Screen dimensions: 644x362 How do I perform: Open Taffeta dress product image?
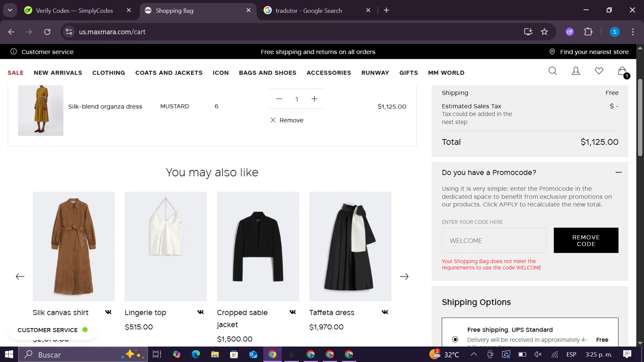pyautogui.click(x=350, y=247)
